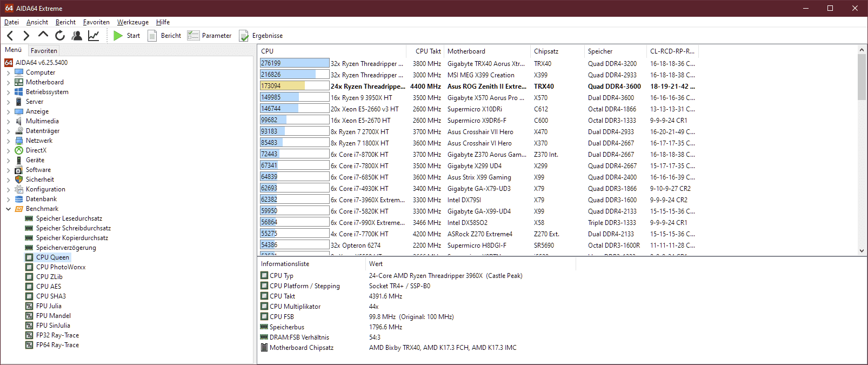
Task: Open the Parameter toolbar button
Action: (209, 36)
